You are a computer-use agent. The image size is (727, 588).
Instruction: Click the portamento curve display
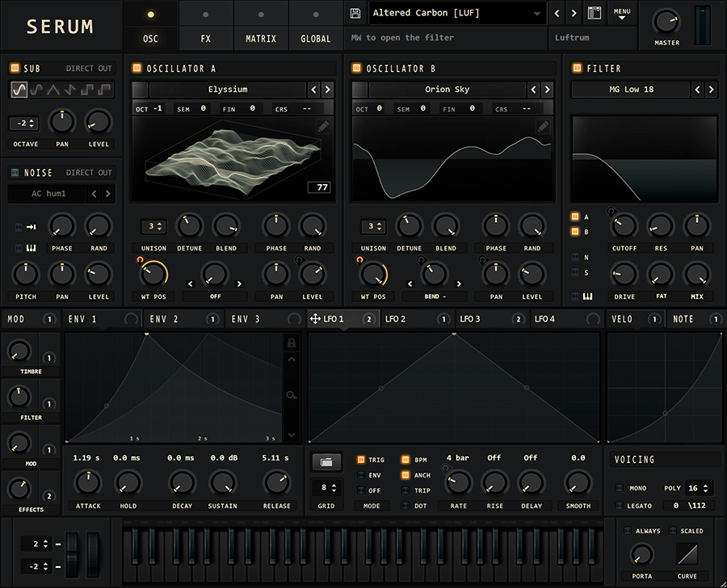(x=687, y=554)
